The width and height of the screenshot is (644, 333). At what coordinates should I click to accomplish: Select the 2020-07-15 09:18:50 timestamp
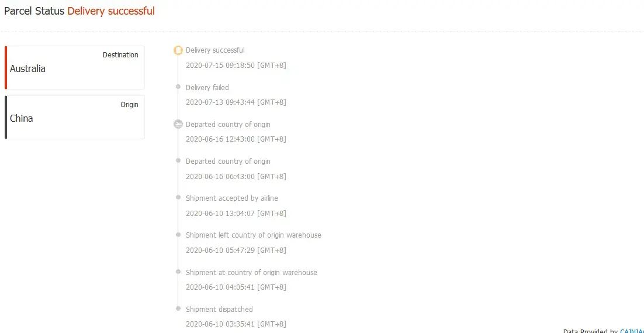click(x=236, y=66)
